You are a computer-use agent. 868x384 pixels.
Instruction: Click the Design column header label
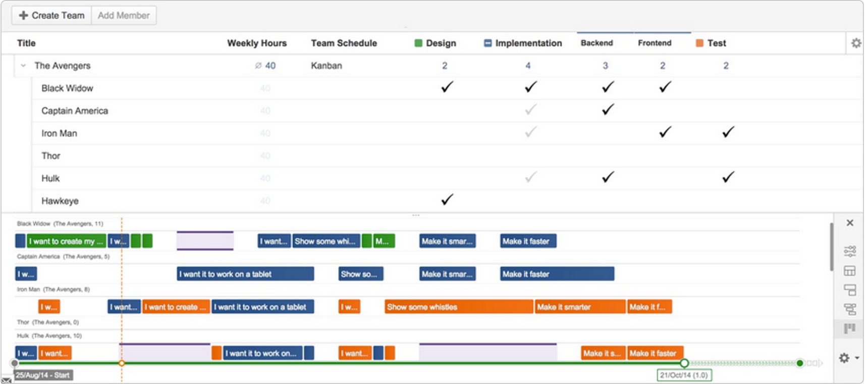pos(441,43)
